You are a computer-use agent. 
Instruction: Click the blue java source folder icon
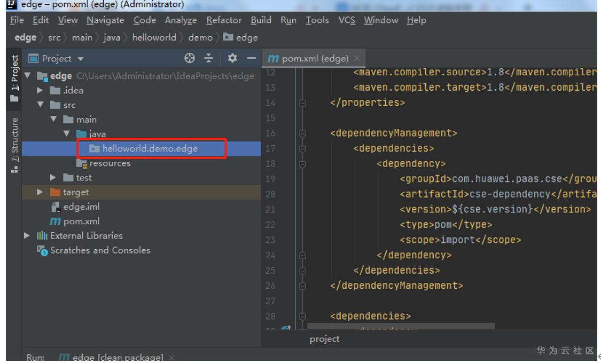point(81,134)
